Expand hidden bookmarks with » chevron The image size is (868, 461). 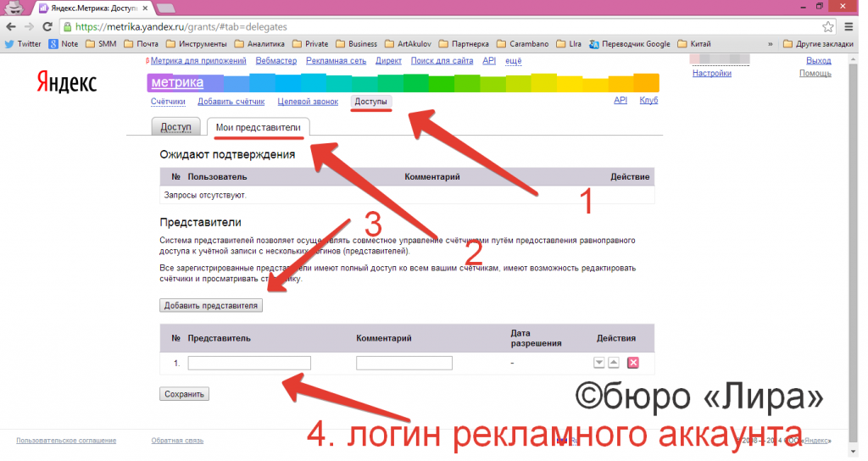click(770, 44)
